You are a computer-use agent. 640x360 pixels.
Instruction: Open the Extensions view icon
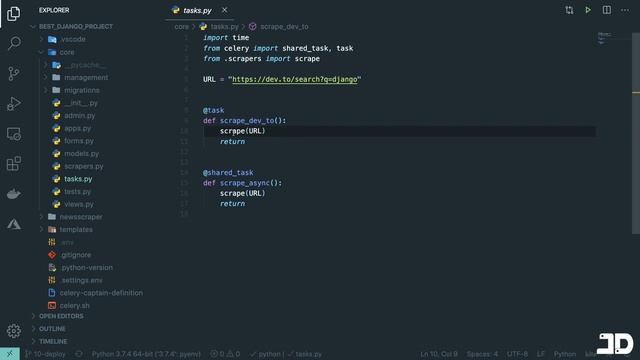tap(13, 164)
